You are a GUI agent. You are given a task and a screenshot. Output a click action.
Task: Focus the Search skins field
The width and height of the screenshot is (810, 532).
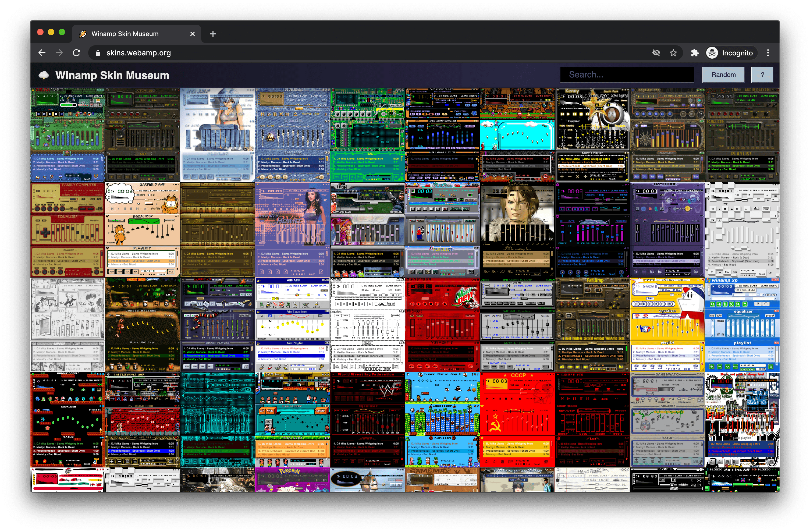click(627, 75)
